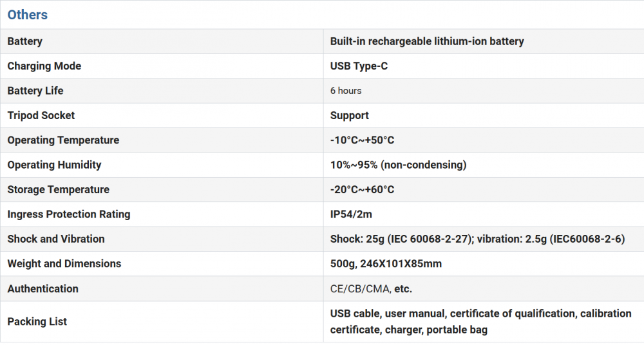
Task: Click the "6 hours" battery life value
Action: click(346, 91)
